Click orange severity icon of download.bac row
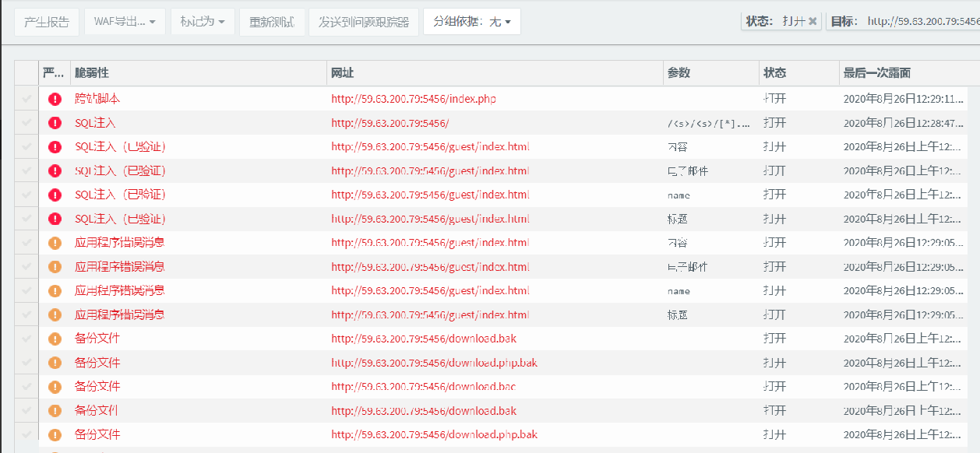 [x=55, y=387]
